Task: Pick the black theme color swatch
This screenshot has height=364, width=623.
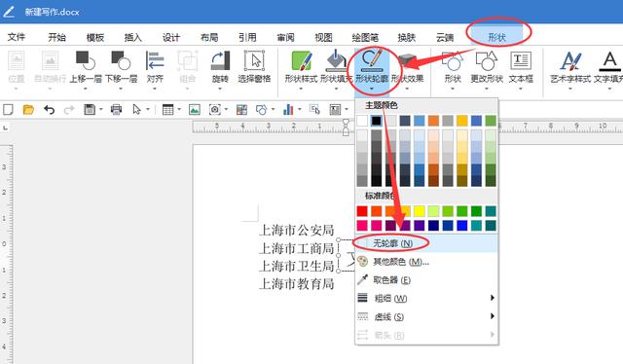Action: tap(377, 121)
